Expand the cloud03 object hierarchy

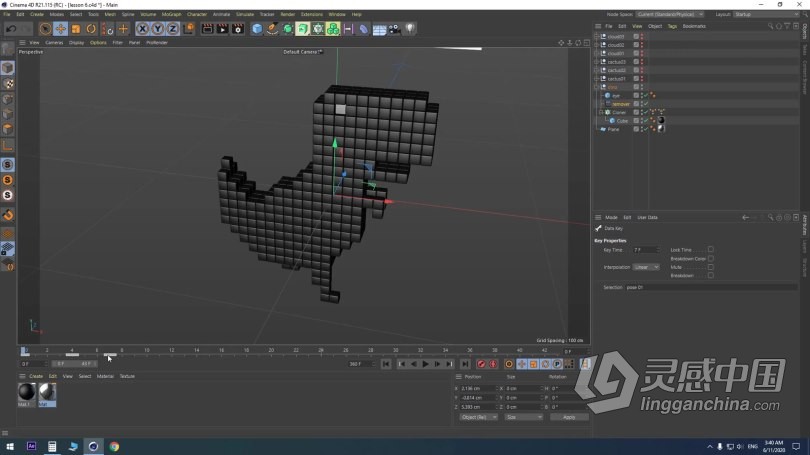pyautogui.click(x=597, y=37)
